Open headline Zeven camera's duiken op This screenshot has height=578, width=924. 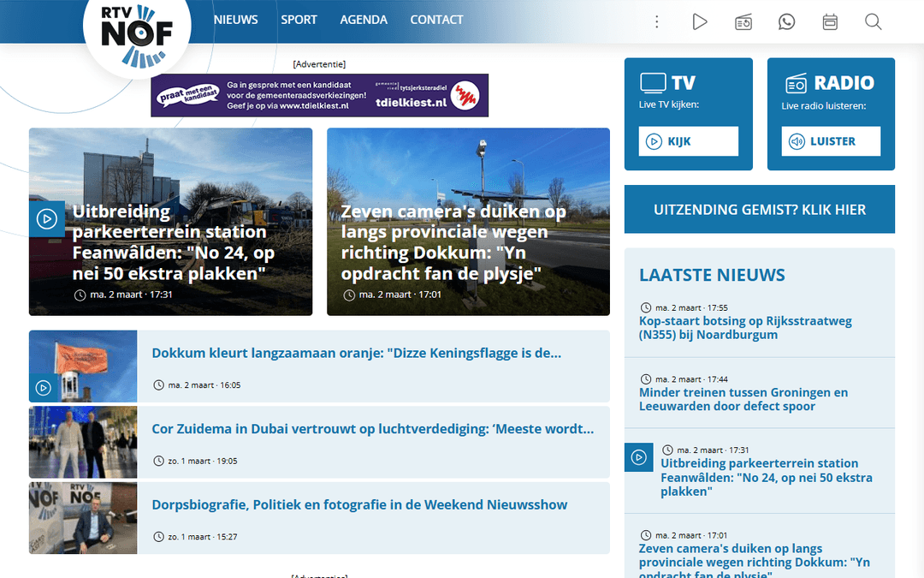(x=453, y=242)
